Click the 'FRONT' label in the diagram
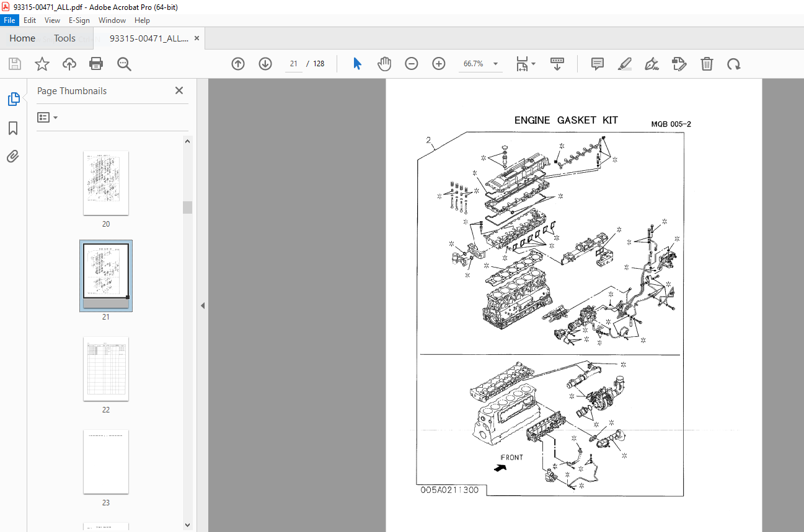804x532 pixels. pyautogui.click(x=511, y=458)
